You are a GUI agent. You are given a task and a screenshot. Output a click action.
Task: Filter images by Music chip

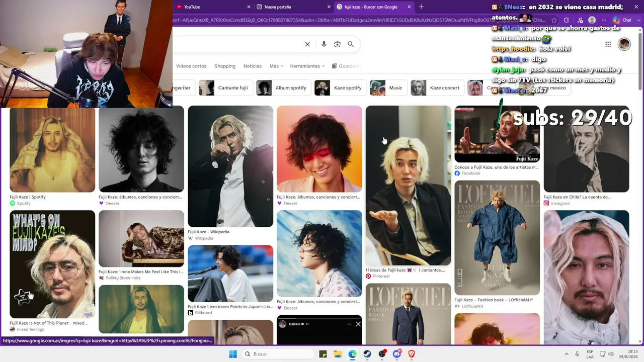pos(388,87)
